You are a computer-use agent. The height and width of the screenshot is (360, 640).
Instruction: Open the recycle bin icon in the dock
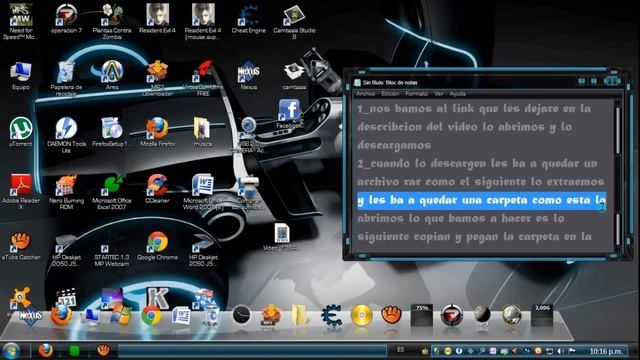click(211, 316)
